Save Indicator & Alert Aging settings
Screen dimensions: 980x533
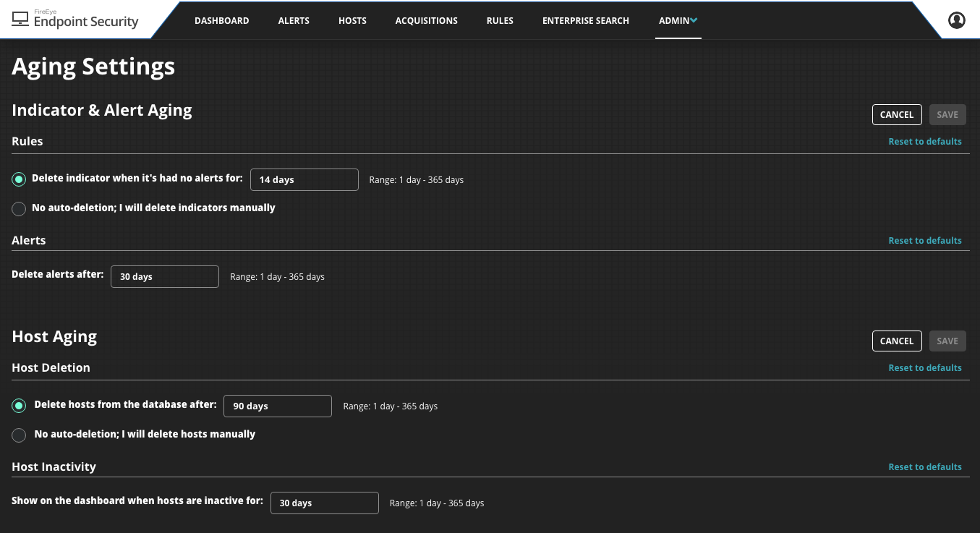click(947, 114)
